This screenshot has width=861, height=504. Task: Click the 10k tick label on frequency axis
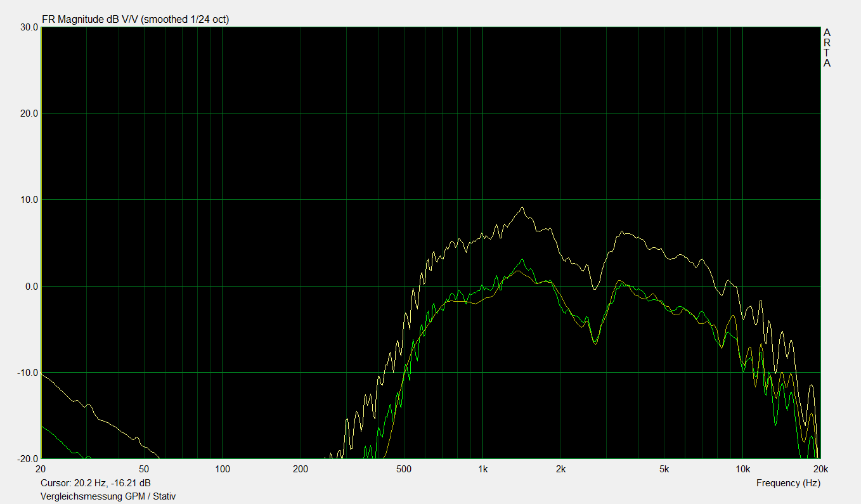pyautogui.click(x=742, y=470)
